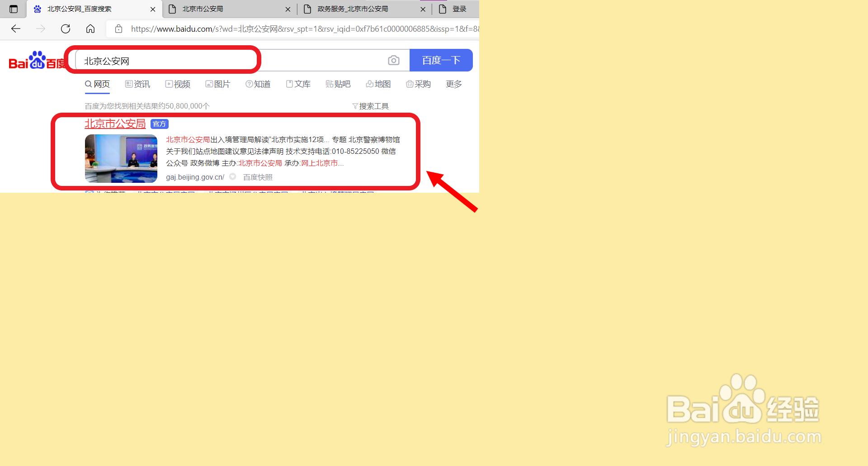
Task: Select the 采购 search category
Action: 418,84
